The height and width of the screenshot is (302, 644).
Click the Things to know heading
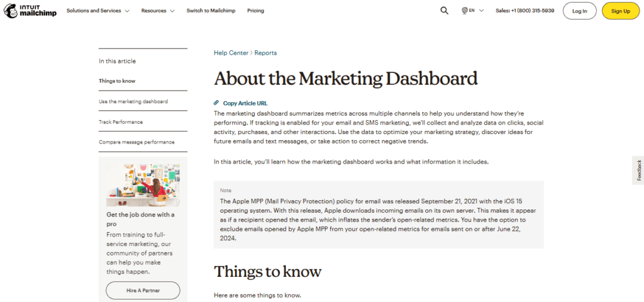pos(267,271)
